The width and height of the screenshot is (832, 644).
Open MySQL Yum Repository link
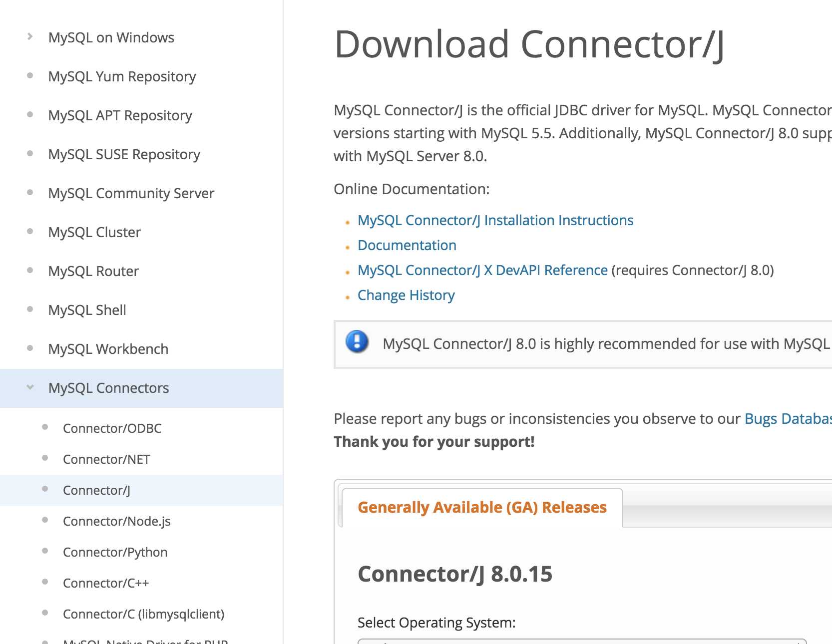coord(122,76)
